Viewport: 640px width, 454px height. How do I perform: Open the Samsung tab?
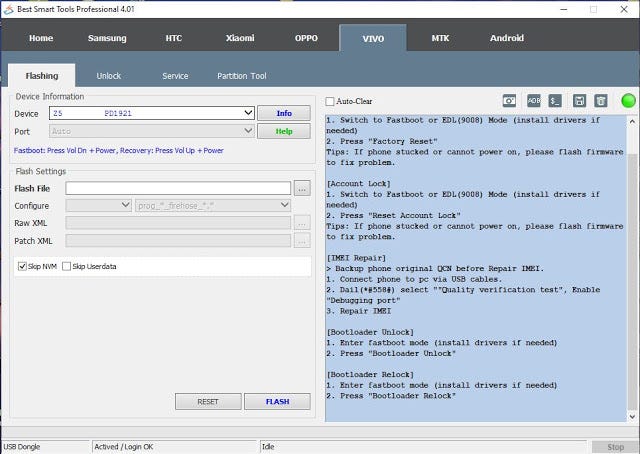(107, 38)
